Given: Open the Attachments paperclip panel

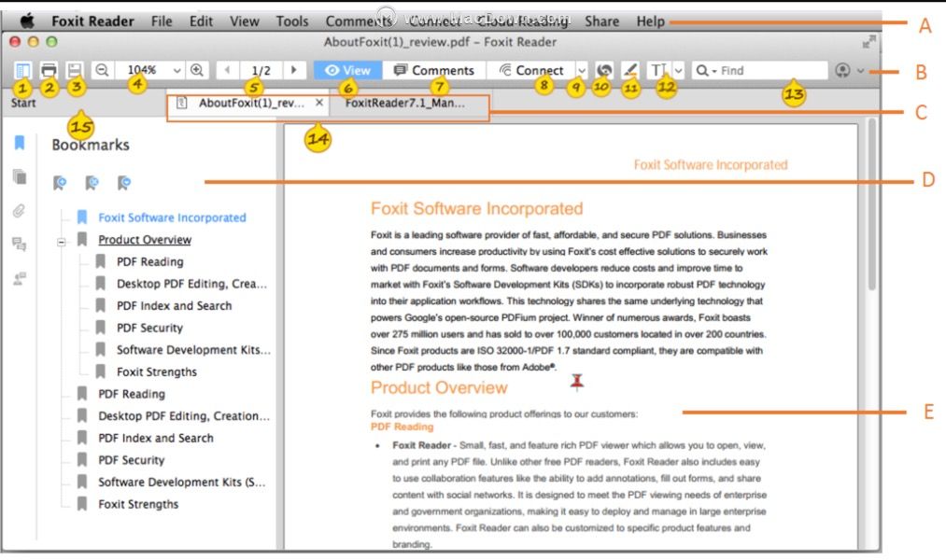Looking at the screenshot, I should tap(20, 211).
